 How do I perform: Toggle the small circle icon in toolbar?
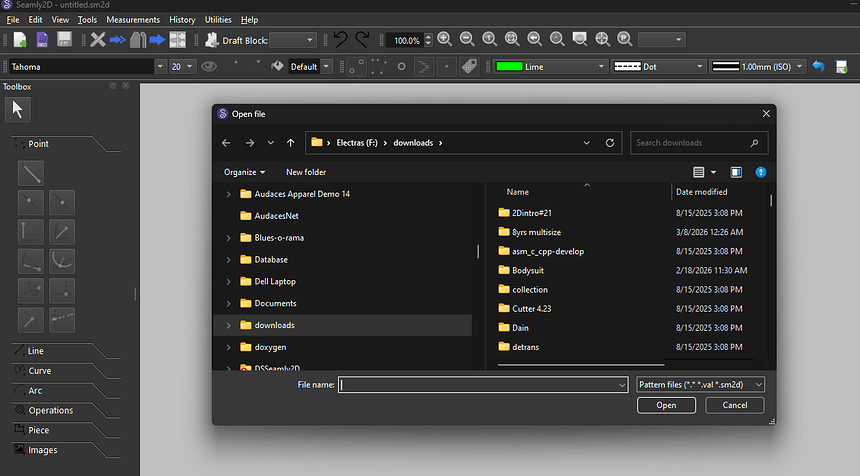click(401, 66)
